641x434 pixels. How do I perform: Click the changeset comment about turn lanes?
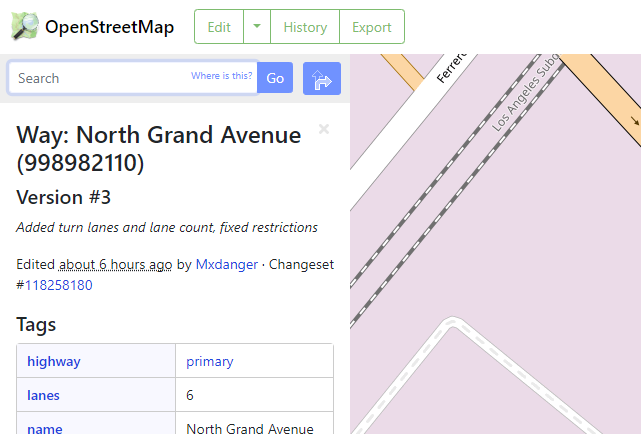pos(167,227)
